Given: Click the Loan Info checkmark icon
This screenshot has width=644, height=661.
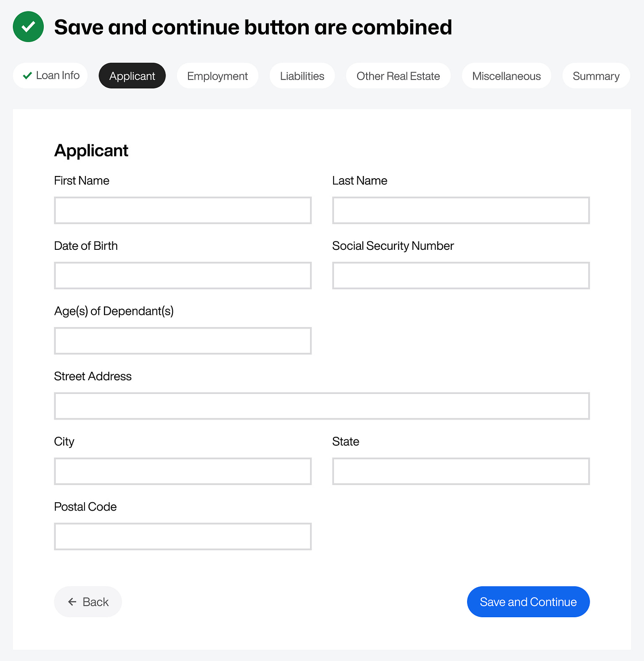Looking at the screenshot, I should click(27, 76).
